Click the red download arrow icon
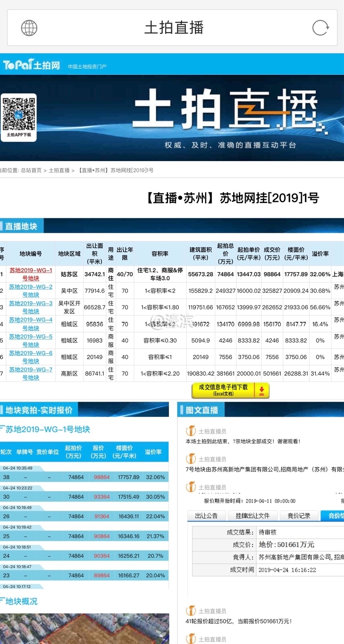Screen dimensions: 344x644 click(261, 391)
